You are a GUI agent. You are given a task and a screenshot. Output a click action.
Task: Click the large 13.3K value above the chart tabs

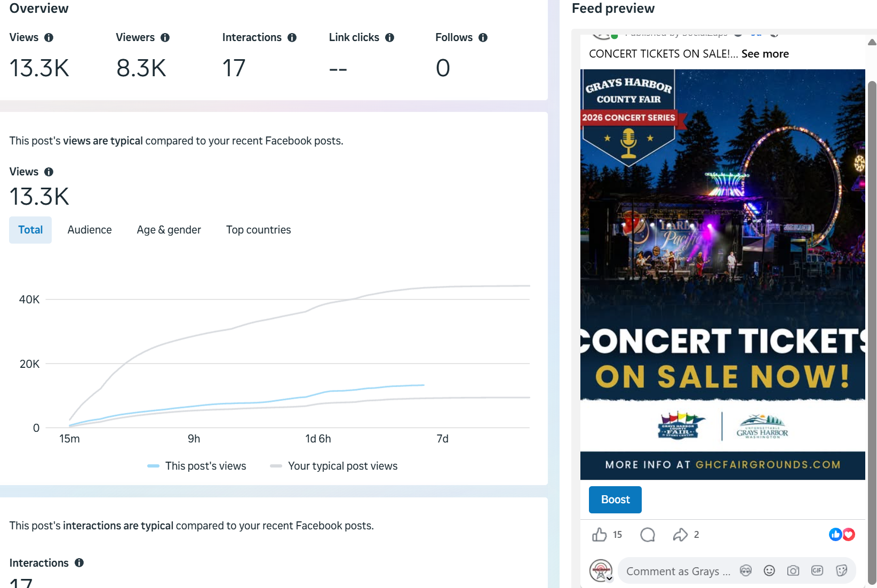[39, 197]
